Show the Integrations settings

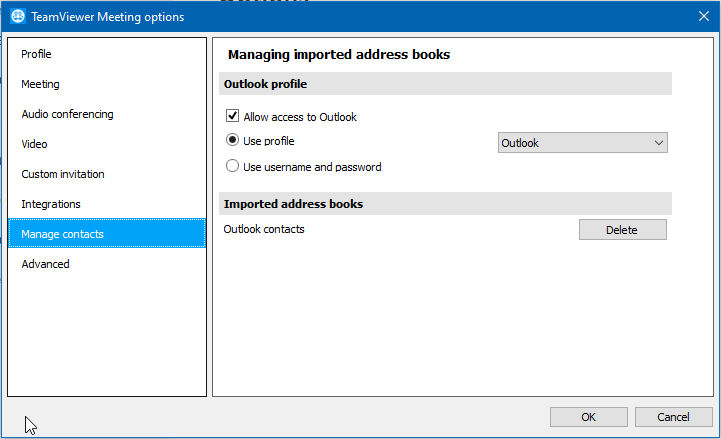click(x=107, y=204)
